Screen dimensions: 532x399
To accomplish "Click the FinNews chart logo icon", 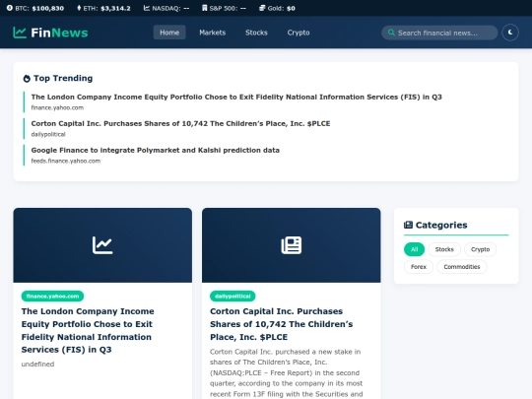I will pyautogui.click(x=20, y=33).
